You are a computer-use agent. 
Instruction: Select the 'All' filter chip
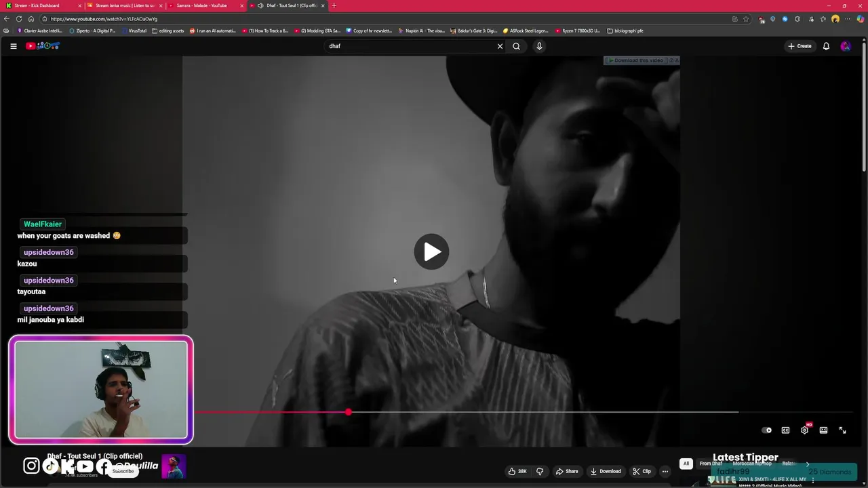click(686, 464)
